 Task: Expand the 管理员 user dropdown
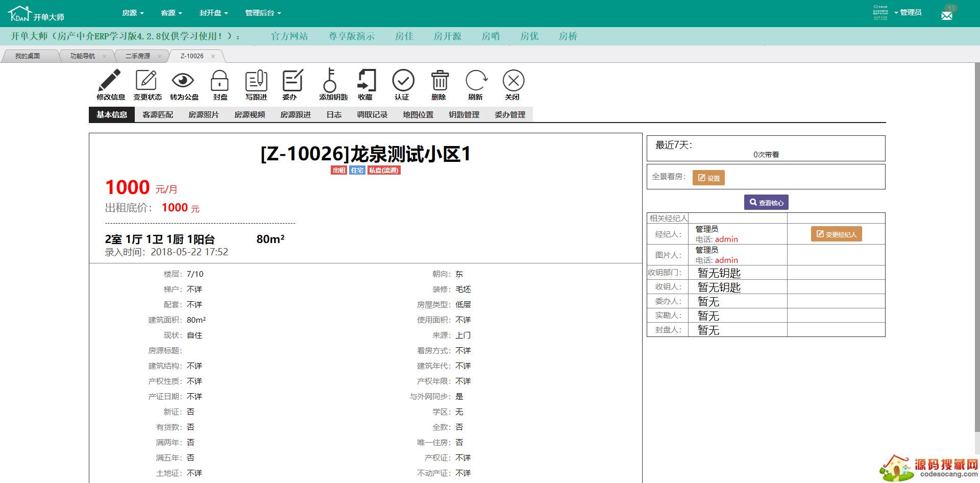pyautogui.click(x=908, y=12)
